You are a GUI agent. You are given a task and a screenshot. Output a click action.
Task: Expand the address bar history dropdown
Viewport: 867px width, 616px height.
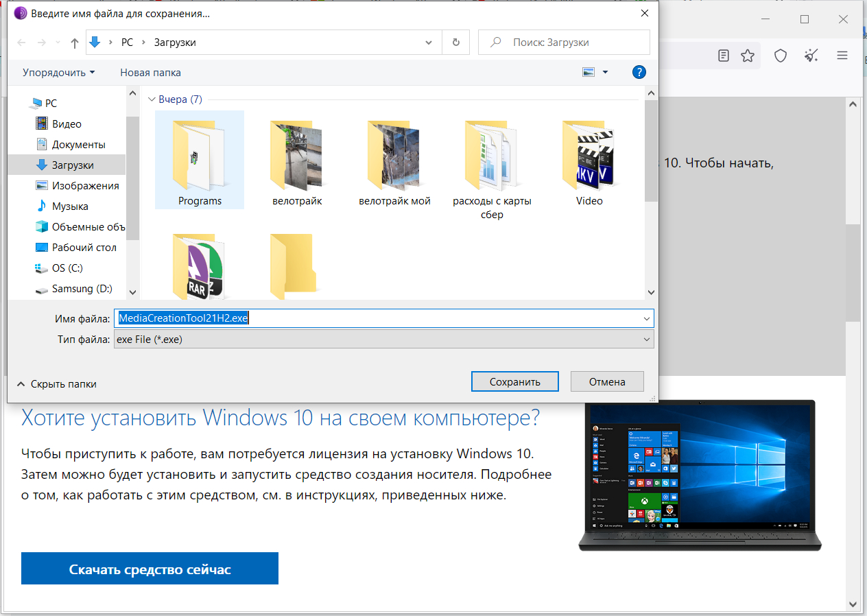point(429,43)
